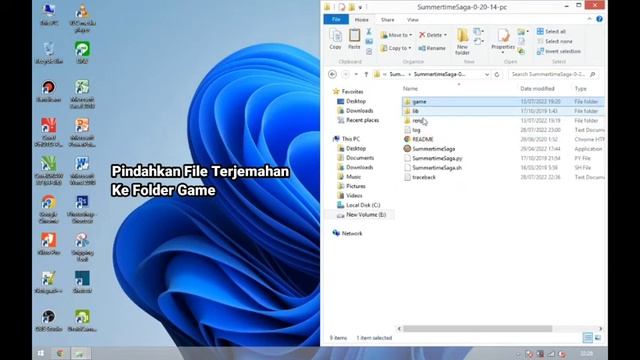Open the Move to dropdown
This screenshot has height=360, width=640.
[396, 35]
